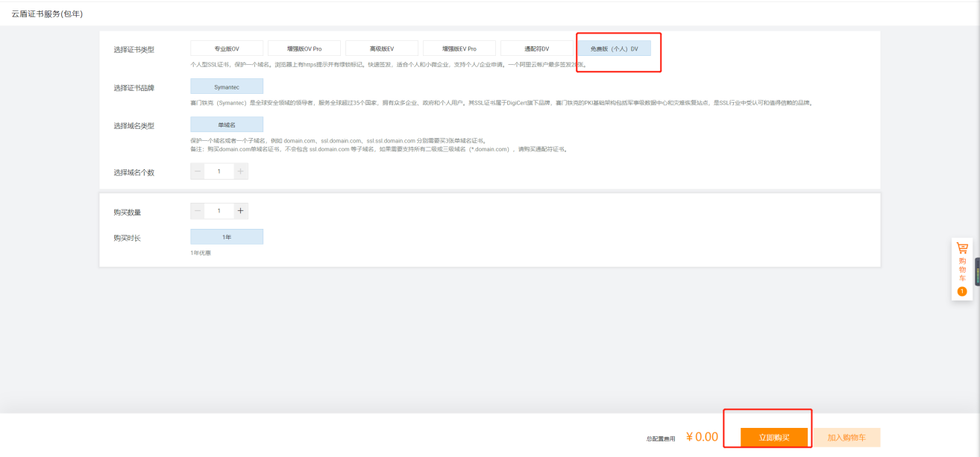Choose the 通配符DV certificate option

click(537, 48)
